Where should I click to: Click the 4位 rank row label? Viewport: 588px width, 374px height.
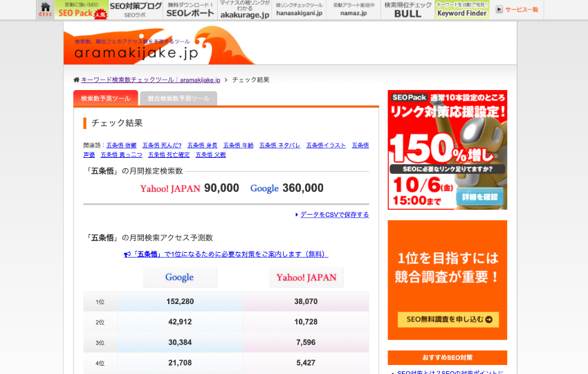100,363
